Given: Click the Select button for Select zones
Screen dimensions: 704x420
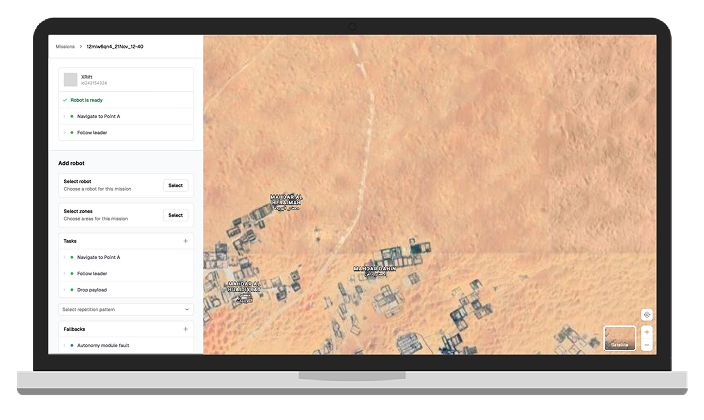Looking at the screenshot, I should pyautogui.click(x=176, y=215).
